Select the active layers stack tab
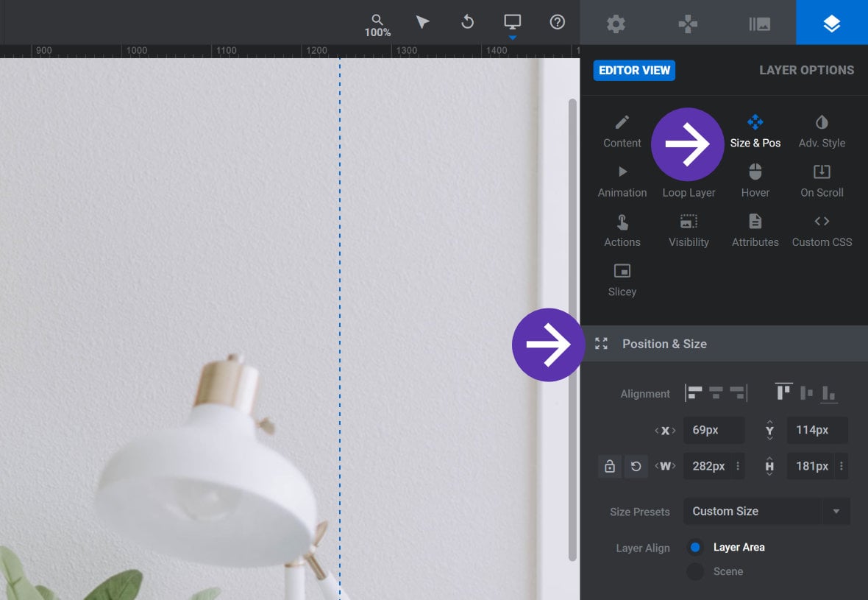This screenshot has height=600, width=868. (831, 23)
